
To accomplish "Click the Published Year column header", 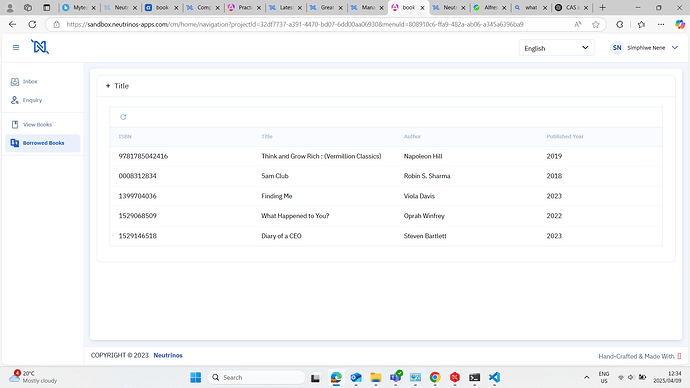I will pos(565,136).
